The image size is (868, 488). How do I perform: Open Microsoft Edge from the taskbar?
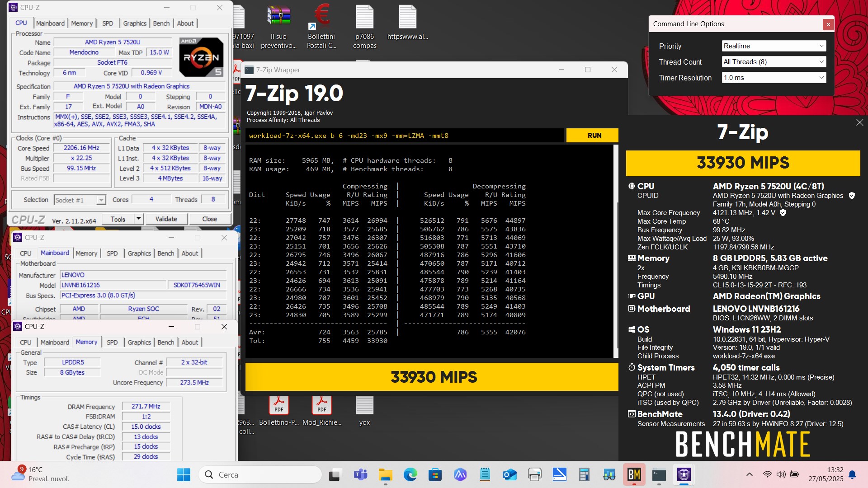[x=410, y=474]
